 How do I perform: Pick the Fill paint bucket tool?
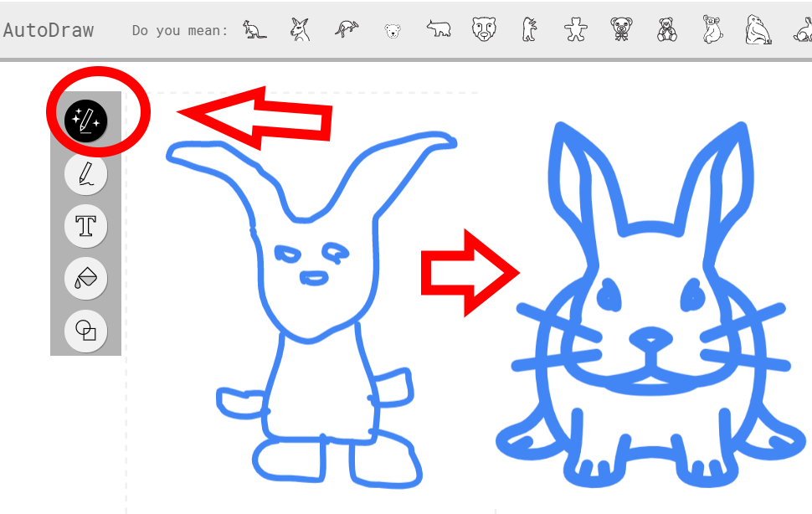[86, 279]
